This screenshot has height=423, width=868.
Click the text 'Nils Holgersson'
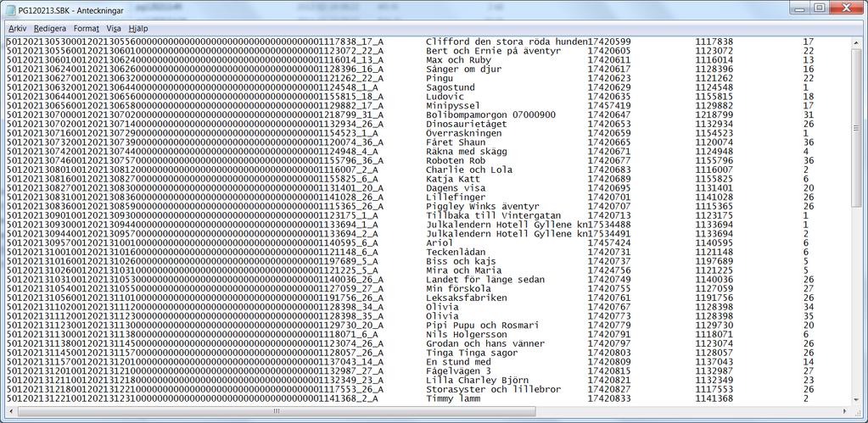467,335
